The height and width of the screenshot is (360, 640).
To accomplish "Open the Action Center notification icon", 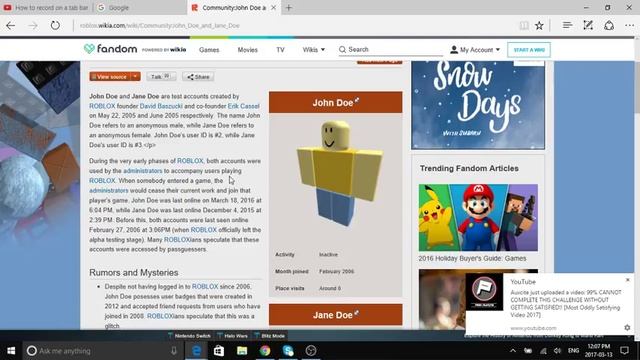I will [x=624, y=351].
